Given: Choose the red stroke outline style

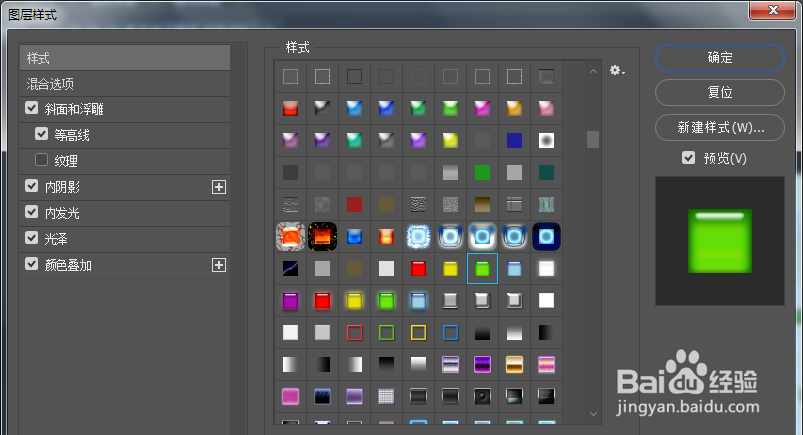Looking at the screenshot, I should [x=354, y=333].
